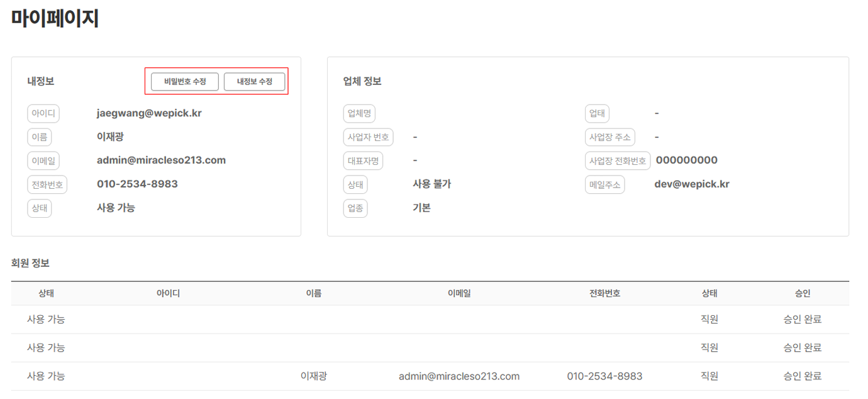Click the 사업장 전화번호 label chip

(x=618, y=160)
